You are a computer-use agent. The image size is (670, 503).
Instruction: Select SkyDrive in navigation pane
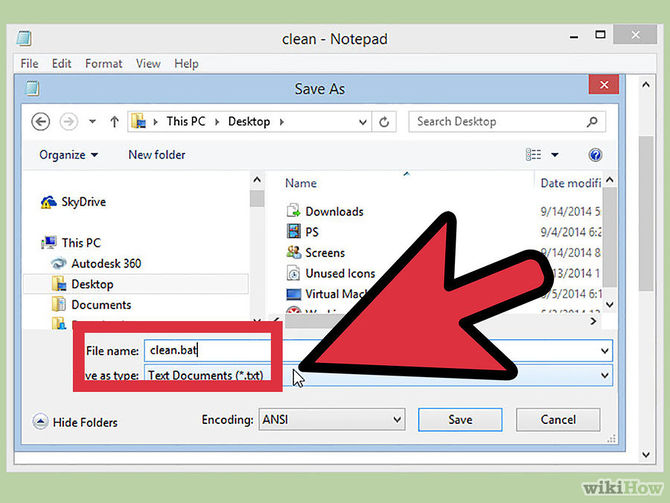click(83, 202)
